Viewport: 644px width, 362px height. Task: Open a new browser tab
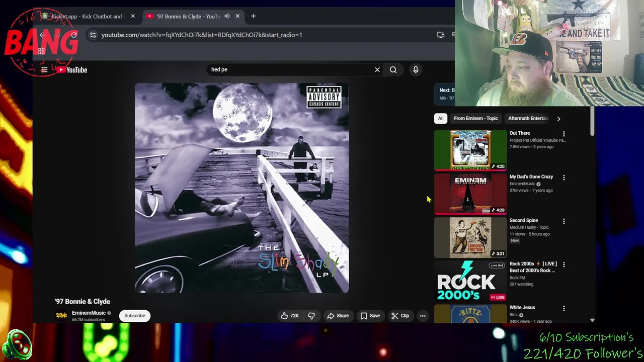pyautogui.click(x=253, y=16)
